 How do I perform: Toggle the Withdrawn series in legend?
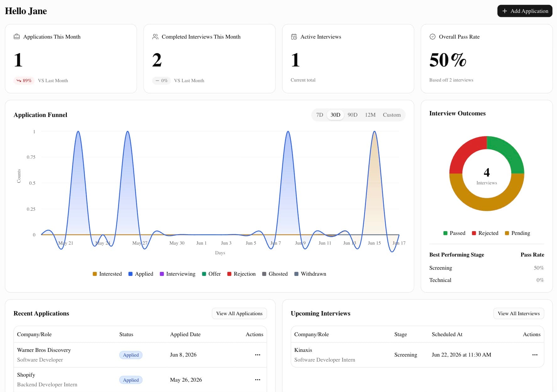(310, 274)
